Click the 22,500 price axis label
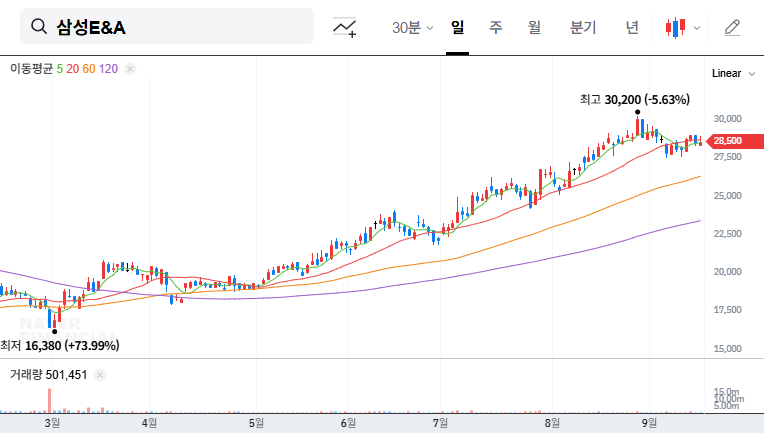This screenshot has width=764, height=433. pyautogui.click(x=727, y=233)
